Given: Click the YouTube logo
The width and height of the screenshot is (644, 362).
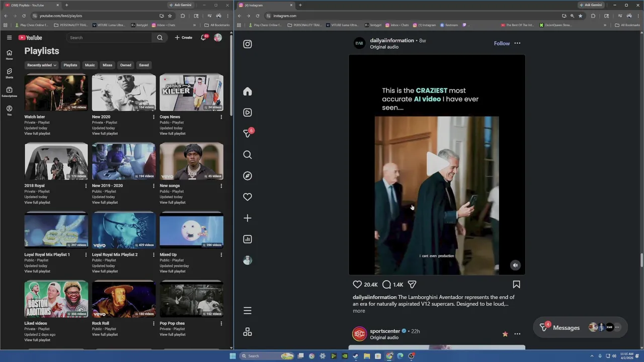Looking at the screenshot, I should click(30, 38).
